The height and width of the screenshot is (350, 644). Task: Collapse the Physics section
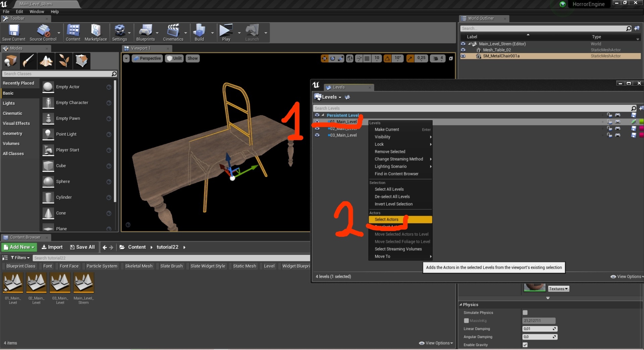point(461,305)
